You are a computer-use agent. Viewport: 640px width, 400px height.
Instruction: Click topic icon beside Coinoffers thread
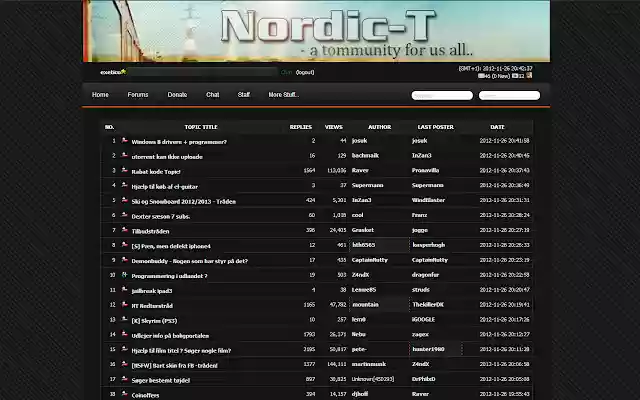(124, 394)
